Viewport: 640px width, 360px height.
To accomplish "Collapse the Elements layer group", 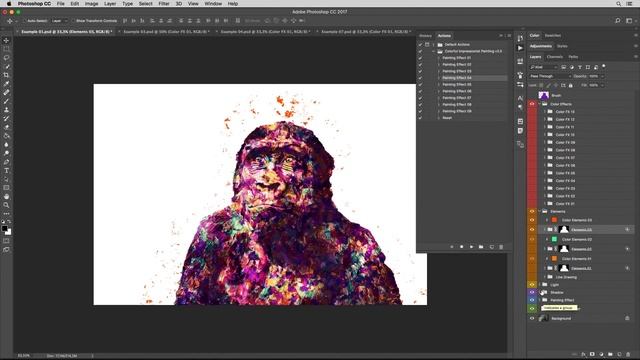I will pos(540,211).
